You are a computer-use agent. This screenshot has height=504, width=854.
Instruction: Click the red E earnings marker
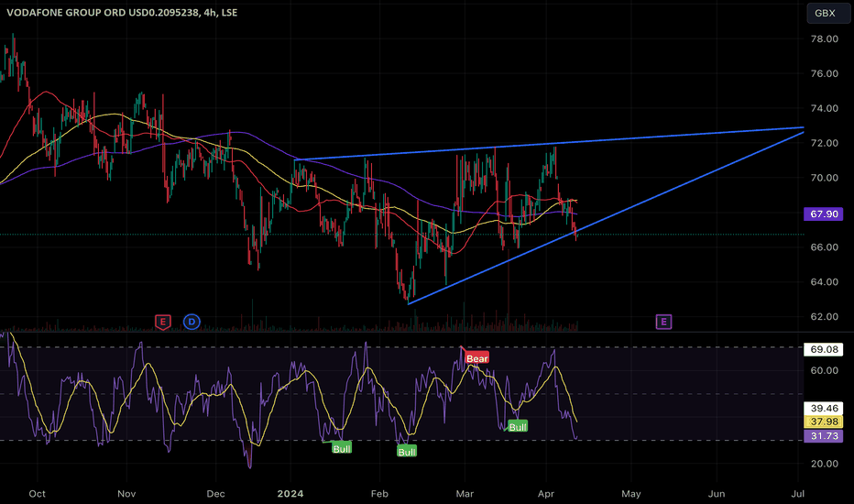163,322
